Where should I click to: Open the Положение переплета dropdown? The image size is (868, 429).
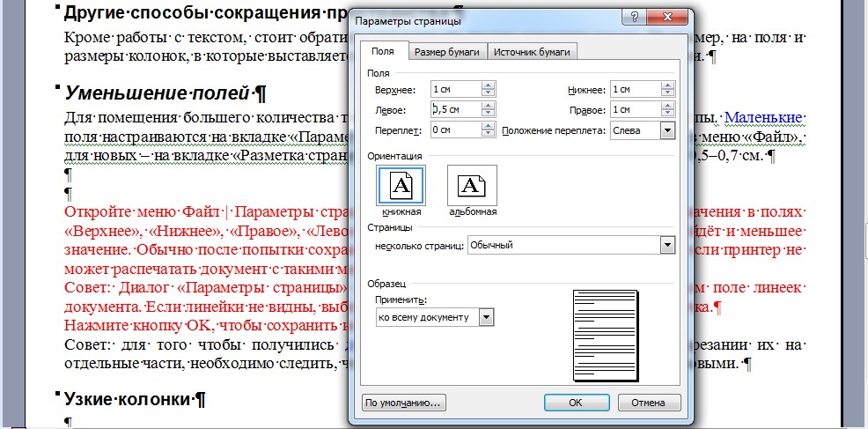[666, 130]
